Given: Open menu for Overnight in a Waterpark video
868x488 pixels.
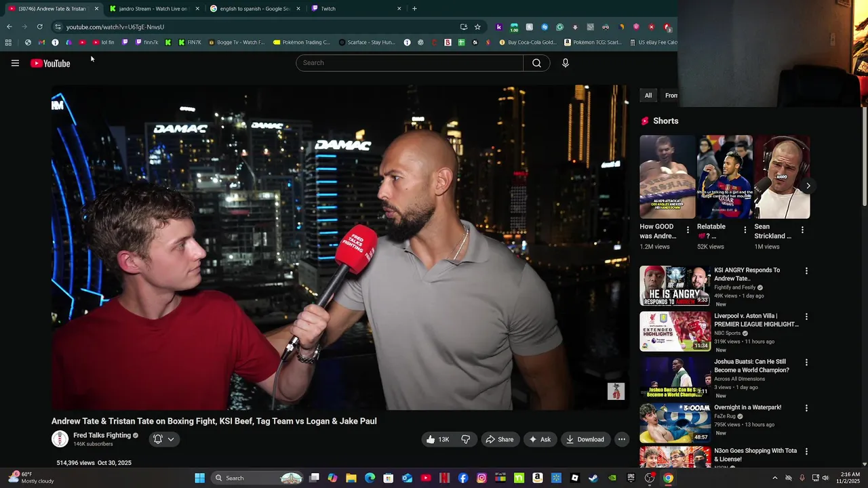Looking at the screenshot, I should click(x=806, y=408).
